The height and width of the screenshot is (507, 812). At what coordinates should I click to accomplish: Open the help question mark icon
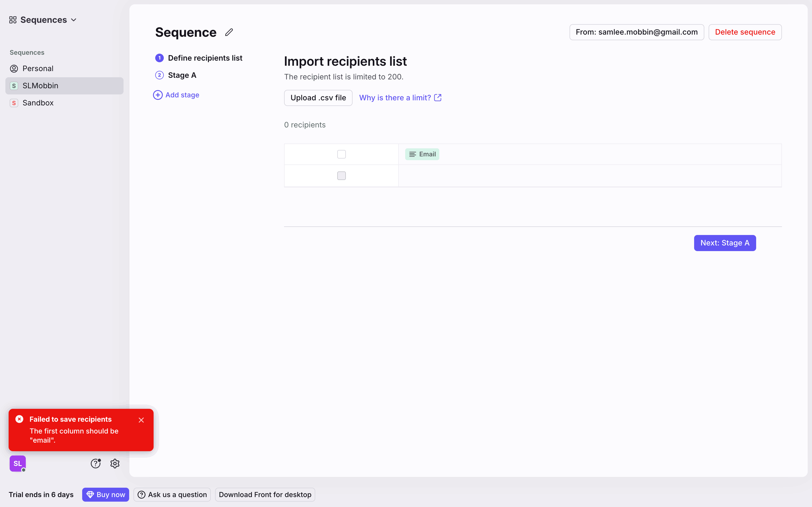96,464
